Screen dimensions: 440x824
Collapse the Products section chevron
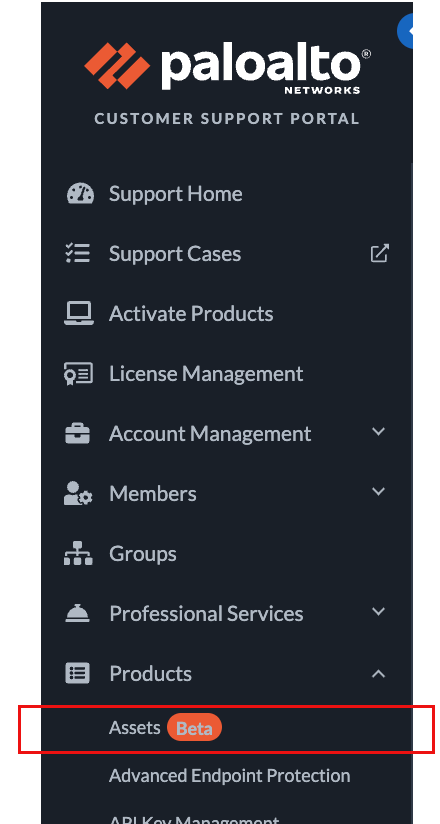pos(378,673)
